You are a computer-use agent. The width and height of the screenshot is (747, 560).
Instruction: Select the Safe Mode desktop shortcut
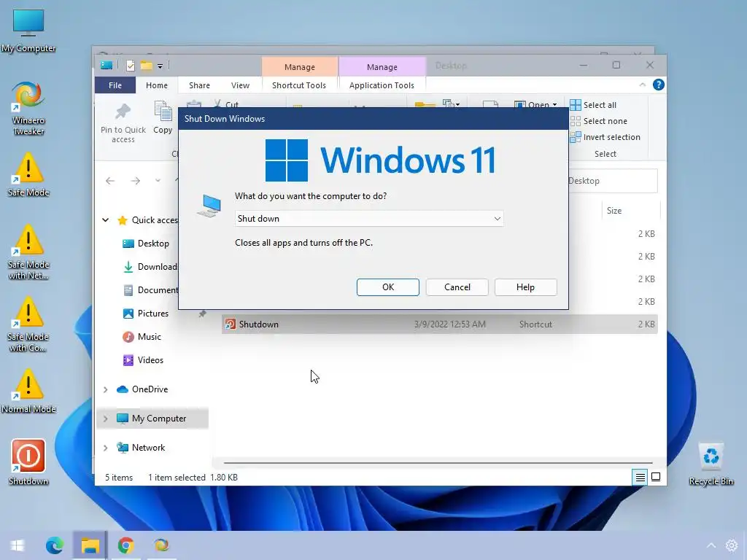(x=28, y=175)
